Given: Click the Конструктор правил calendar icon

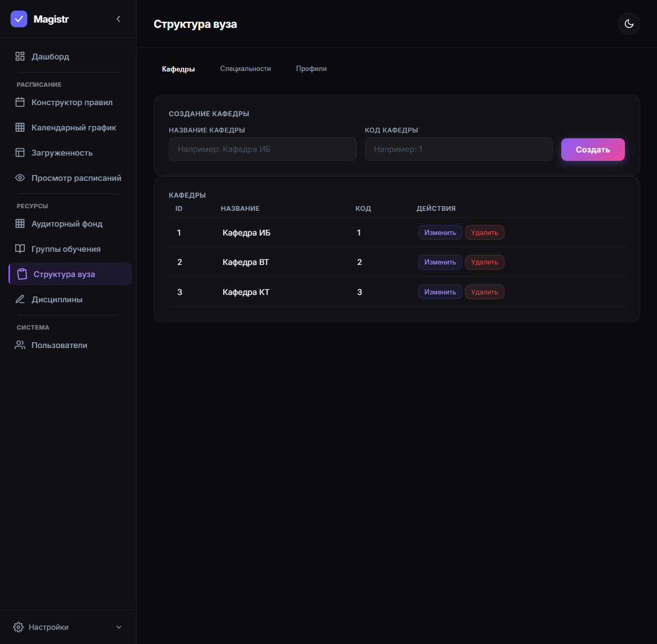Looking at the screenshot, I should coord(20,102).
